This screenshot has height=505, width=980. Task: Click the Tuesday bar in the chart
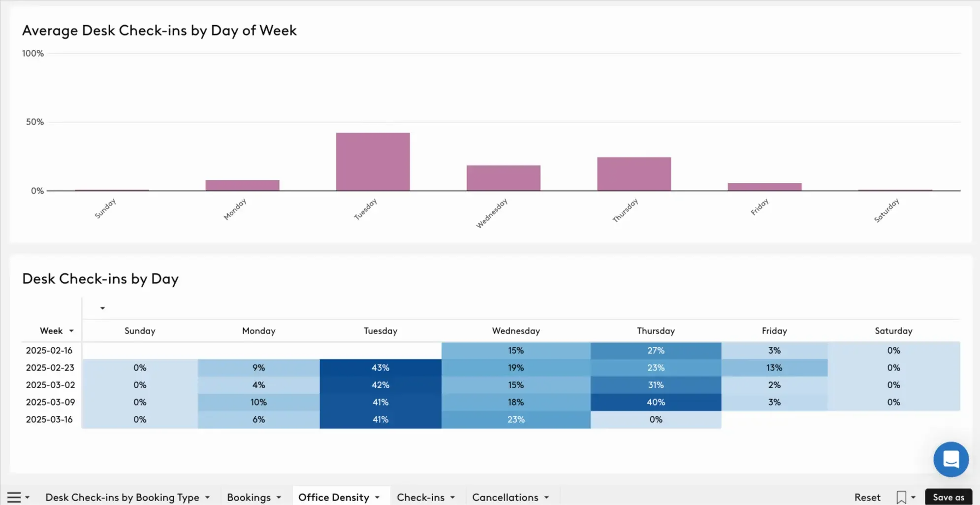(373, 162)
